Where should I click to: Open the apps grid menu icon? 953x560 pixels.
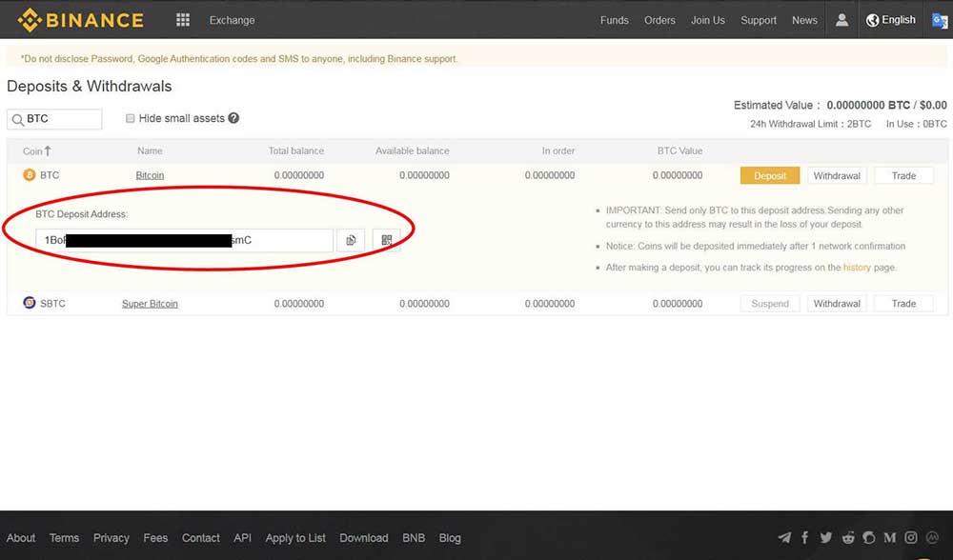183,20
